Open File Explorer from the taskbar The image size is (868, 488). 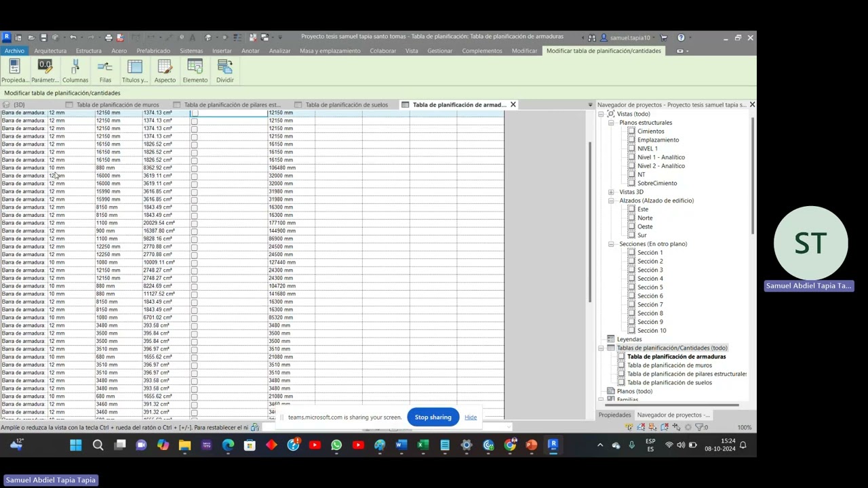pyautogui.click(x=184, y=445)
